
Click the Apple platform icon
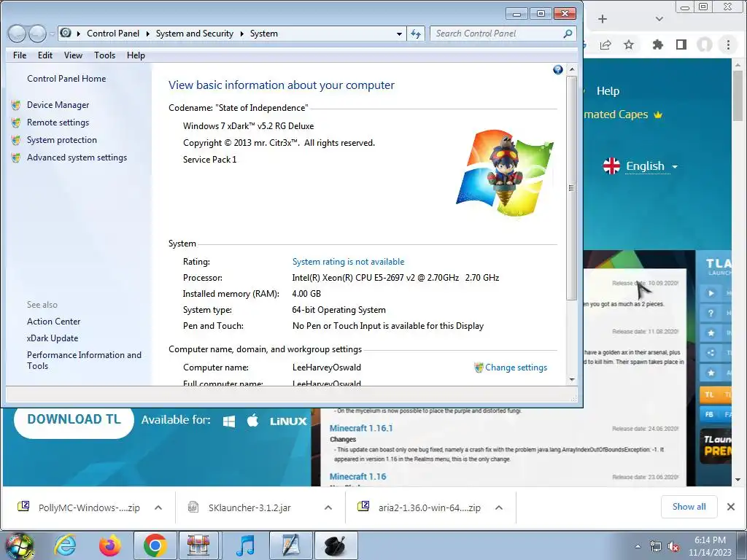pos(253,421)
